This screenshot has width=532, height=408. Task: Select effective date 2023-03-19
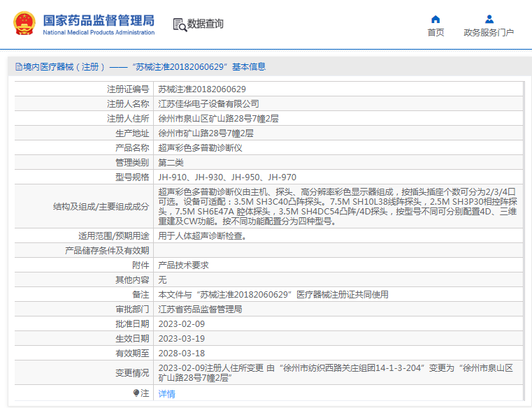[x=182, y=338]
